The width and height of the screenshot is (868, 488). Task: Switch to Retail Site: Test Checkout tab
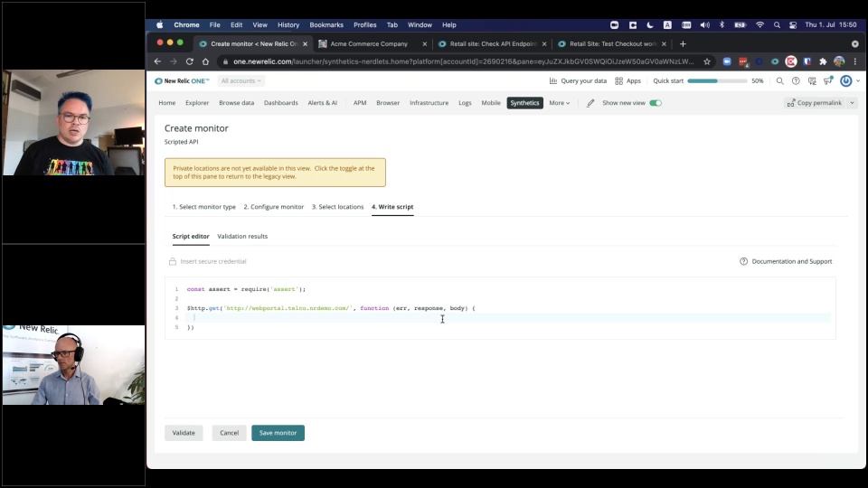pyautogui.click(x=613, y=43)
